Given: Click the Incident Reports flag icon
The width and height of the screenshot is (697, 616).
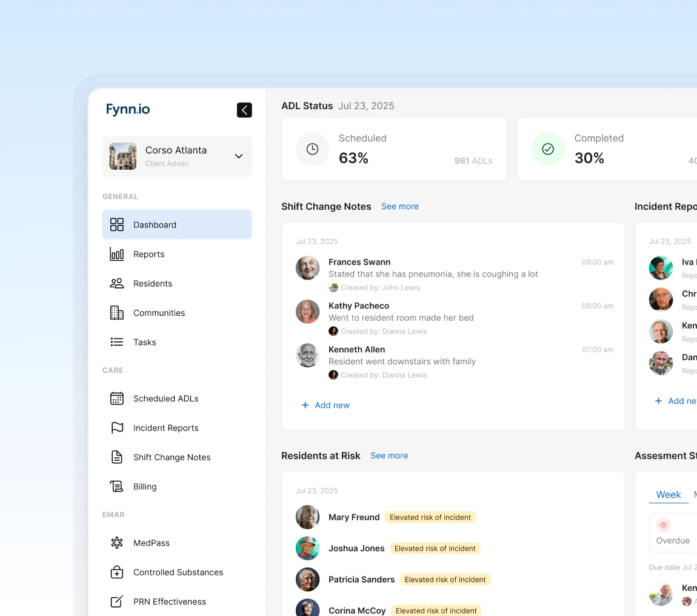Looking at the screenshot, I should point(117,428).
